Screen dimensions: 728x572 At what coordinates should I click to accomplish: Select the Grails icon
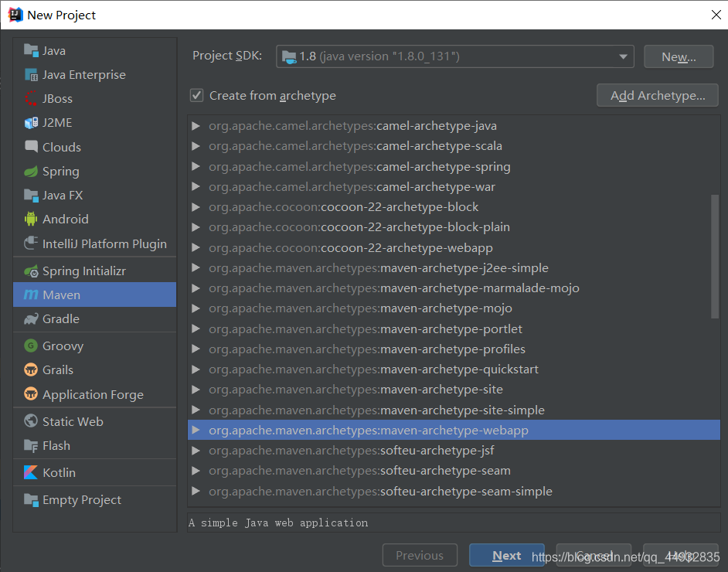point(31,369)
